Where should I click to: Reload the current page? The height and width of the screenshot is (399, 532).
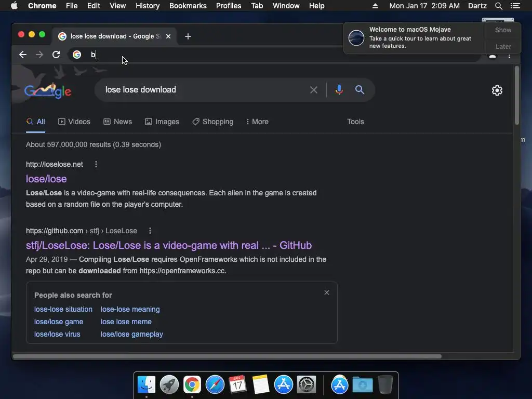tap(56, 55)
